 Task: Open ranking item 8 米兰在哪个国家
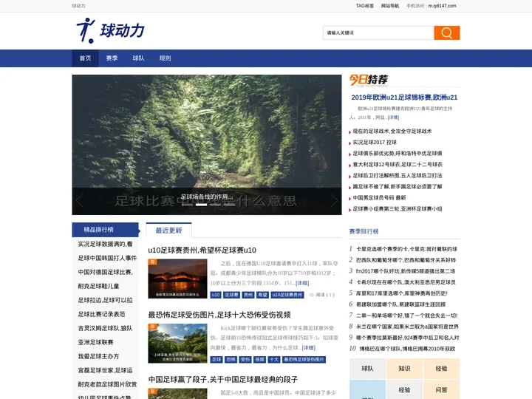point(407,327)
